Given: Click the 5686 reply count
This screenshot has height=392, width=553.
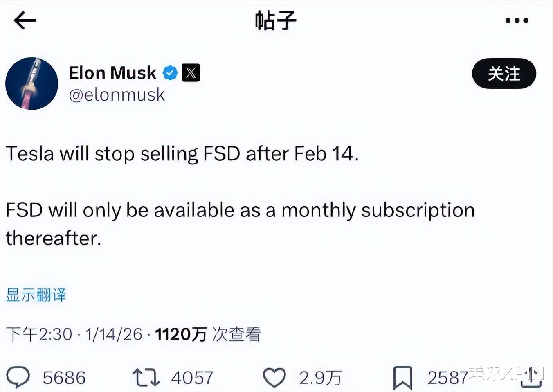Looking at the screenshot, I should coord(64,378).
